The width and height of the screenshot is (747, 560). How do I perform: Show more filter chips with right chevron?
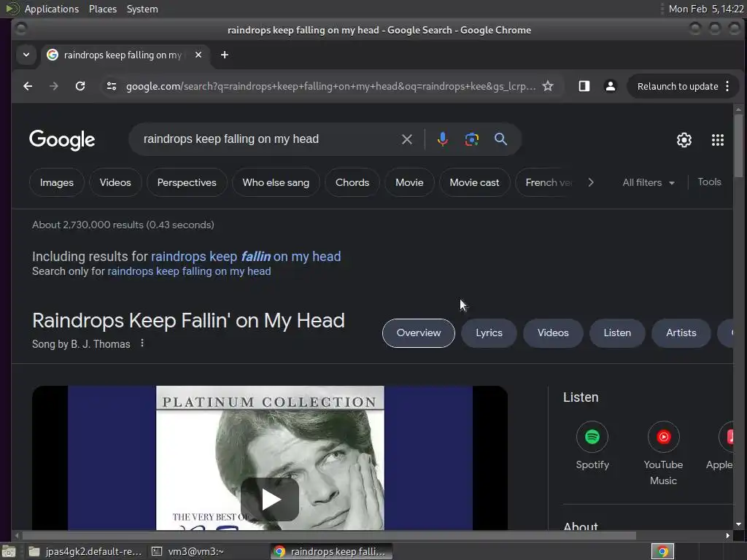[x=591, y=182]
